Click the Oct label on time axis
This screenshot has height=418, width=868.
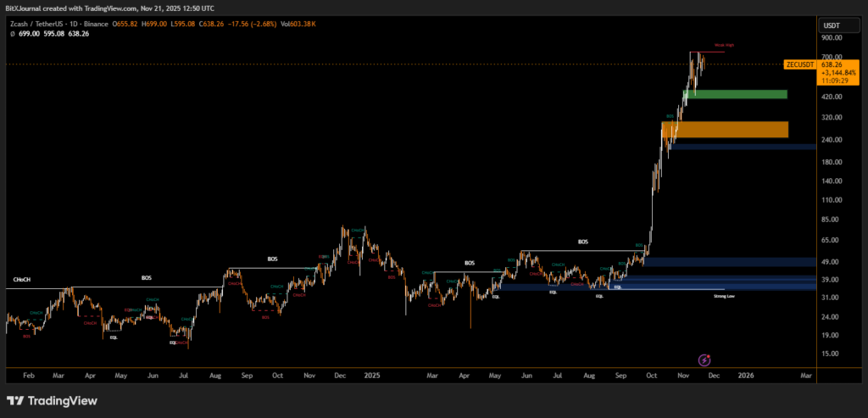[651, 374]
